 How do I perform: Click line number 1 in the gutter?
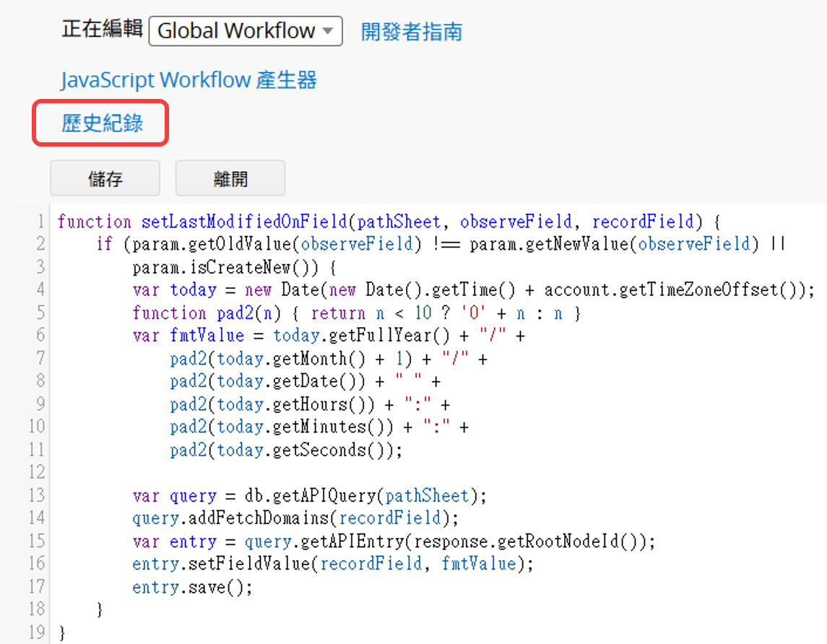click(40, 222)
